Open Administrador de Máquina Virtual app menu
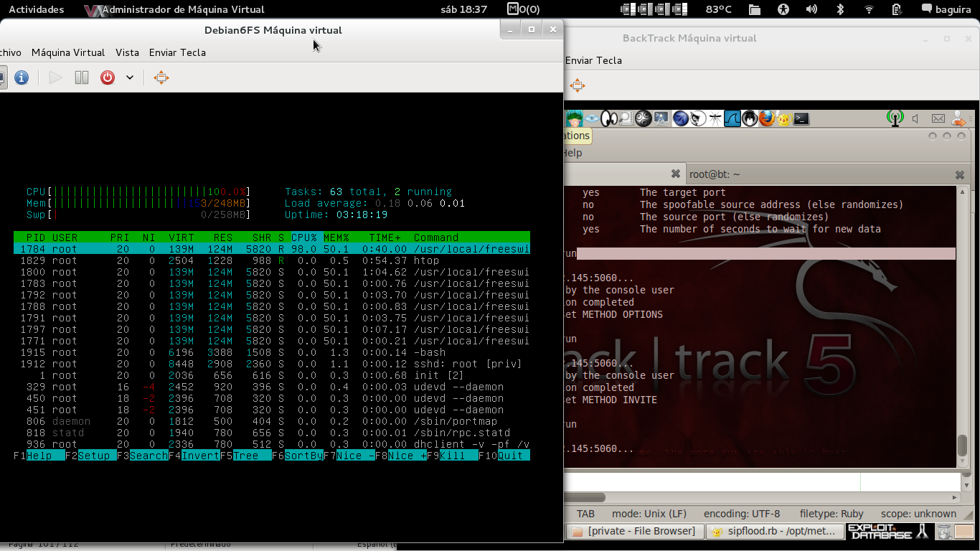The image size is (980, 551). coord(174,9)
